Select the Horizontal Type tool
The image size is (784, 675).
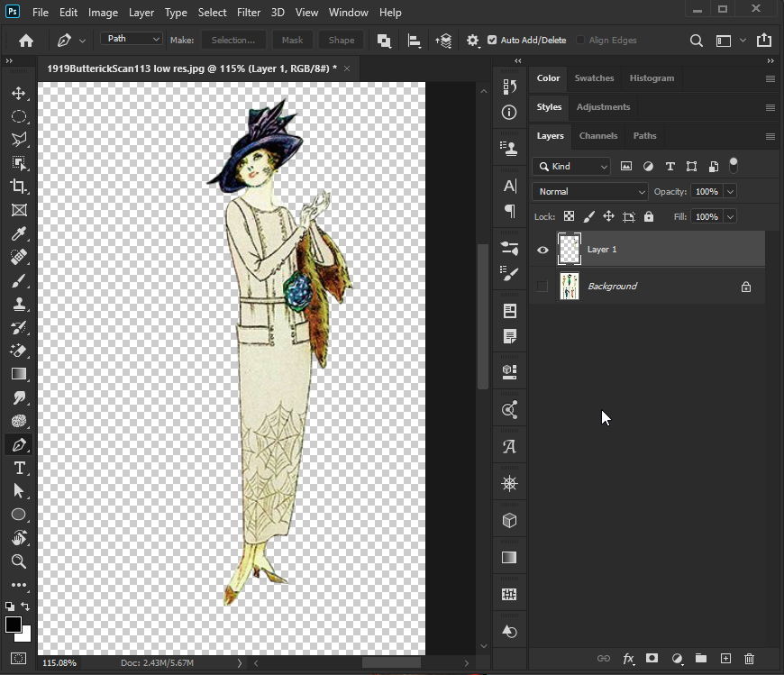click(x=19, y=468)
